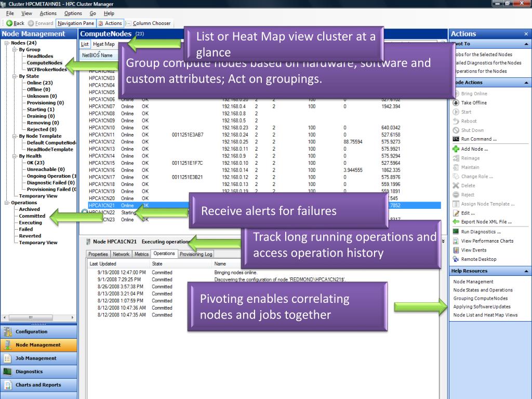Click the Take Offline action icon
532x399 pixels.
[x=456, y=102]
